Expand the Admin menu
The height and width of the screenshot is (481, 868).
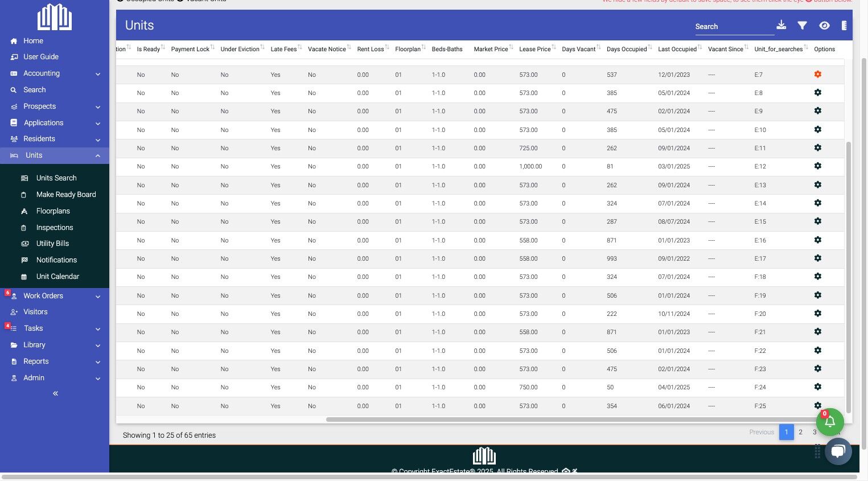[55, 378]
